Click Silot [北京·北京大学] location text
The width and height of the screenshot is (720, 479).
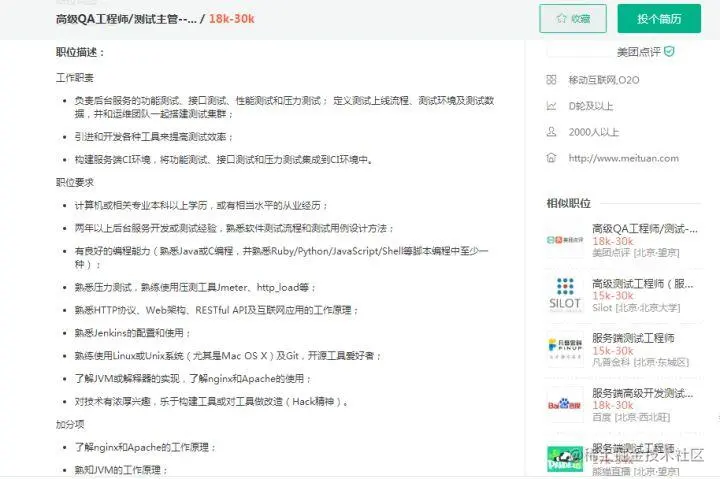click(x=636, y=308)
